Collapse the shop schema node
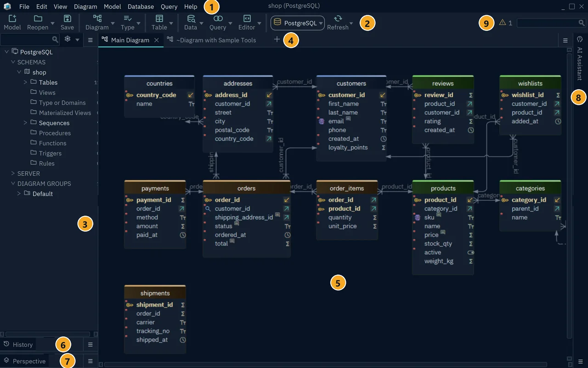Screen dimensions: 588x368 19,72
